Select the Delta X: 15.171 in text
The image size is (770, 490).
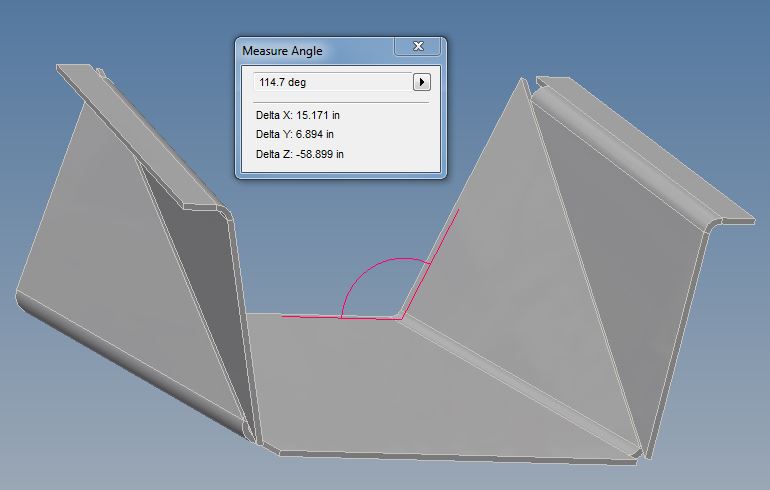coord(298,115)
